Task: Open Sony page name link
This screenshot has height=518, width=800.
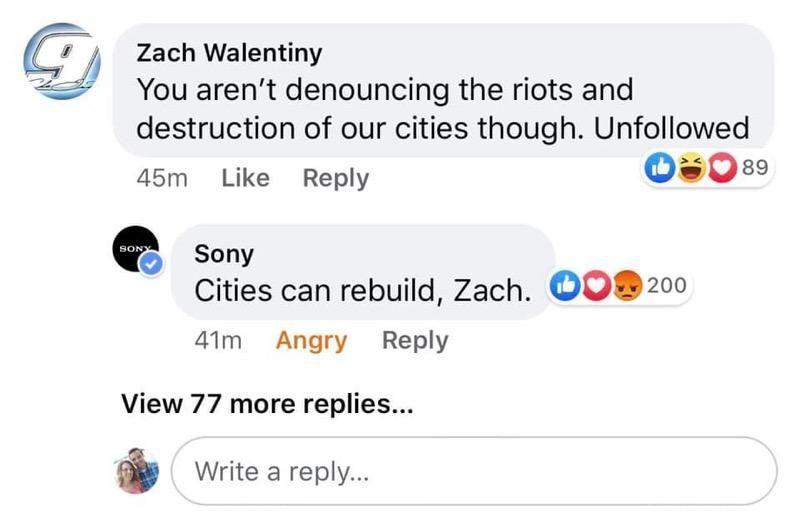Action: tap(223, 254)
